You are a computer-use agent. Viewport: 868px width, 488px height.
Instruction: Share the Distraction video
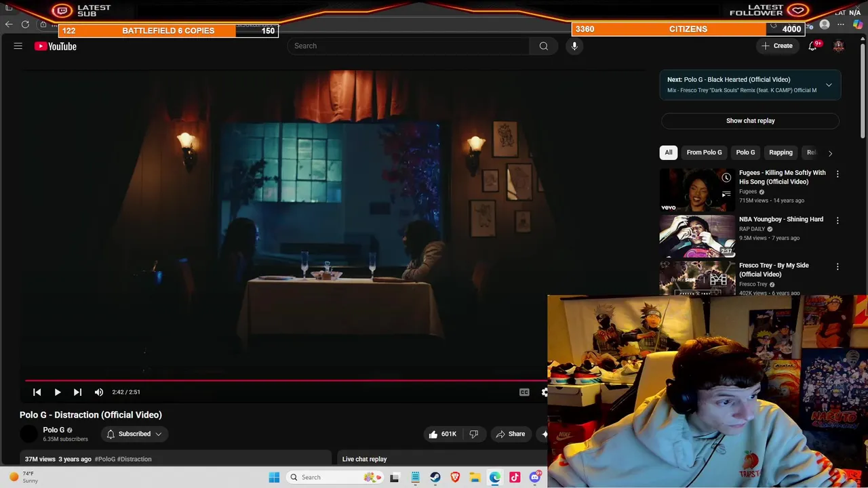pos(510,434)
